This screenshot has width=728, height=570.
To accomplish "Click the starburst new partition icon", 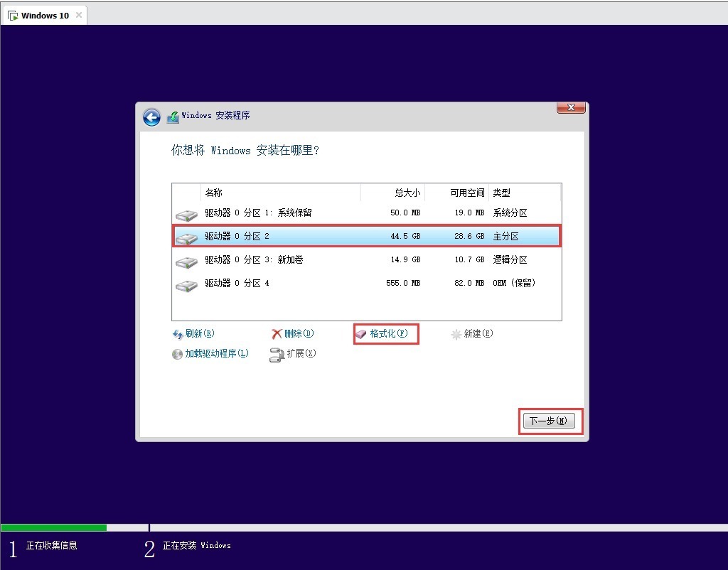I will (456, 334).
